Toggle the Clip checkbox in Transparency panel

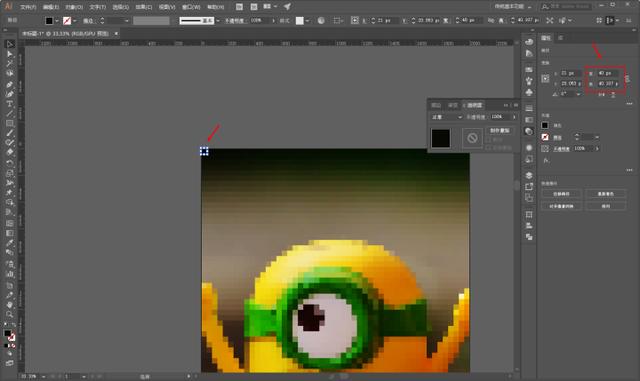coord(489,140)
